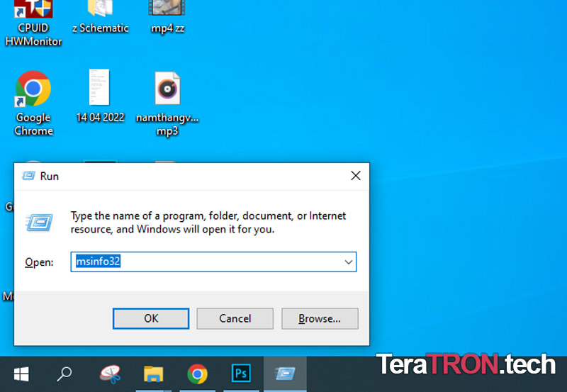Viewport: 567px width, 392px height.
Task: Open Photoshop from the taskbar
Action: pos(241,374)
